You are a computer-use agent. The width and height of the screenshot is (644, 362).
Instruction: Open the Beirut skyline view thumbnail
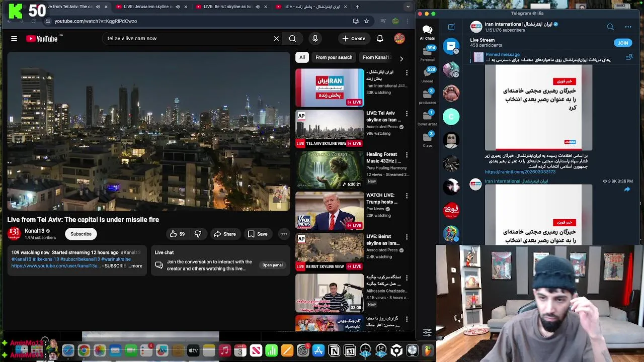point(330,251)
